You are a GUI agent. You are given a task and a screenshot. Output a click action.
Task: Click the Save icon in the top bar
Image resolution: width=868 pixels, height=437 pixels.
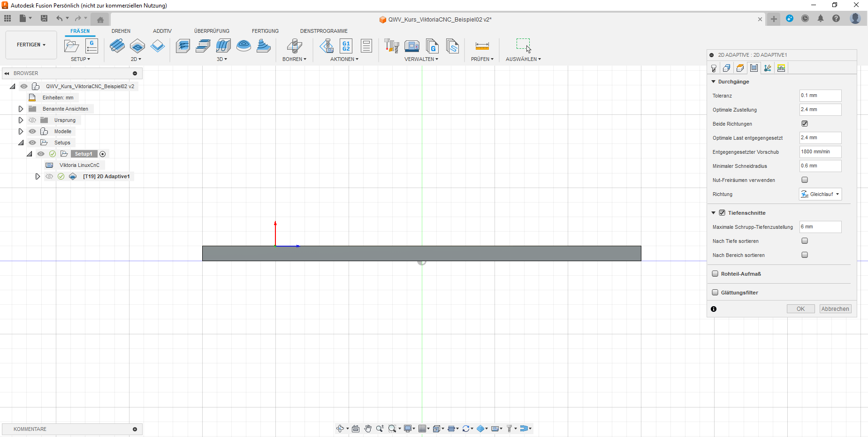coord(44,18)
